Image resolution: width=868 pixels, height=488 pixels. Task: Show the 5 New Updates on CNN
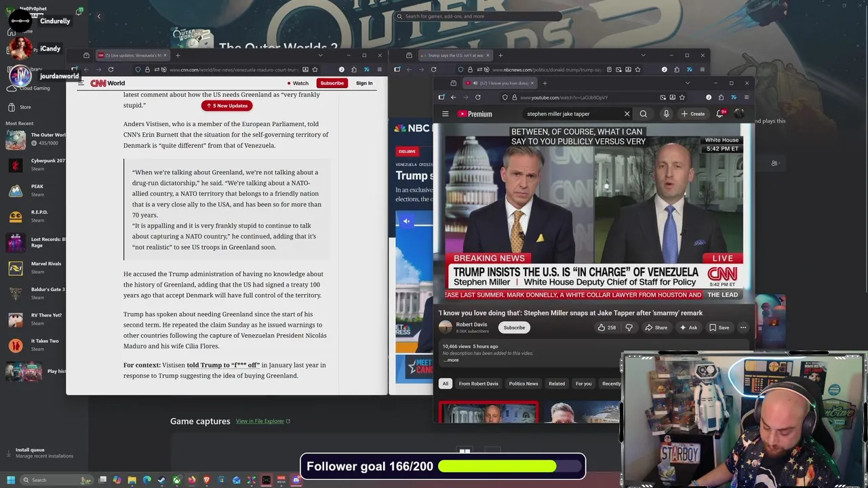pyautogui.click(x=226, y=106)
